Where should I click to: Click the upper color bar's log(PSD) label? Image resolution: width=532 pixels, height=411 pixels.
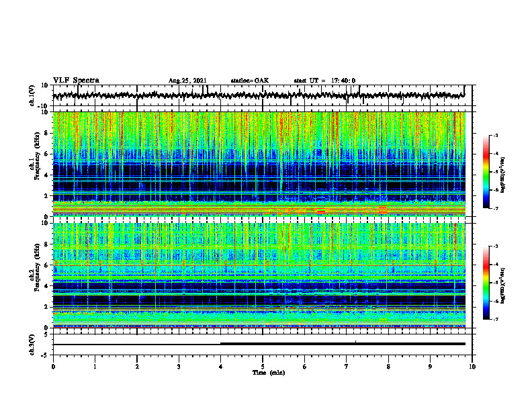[503, 175]
